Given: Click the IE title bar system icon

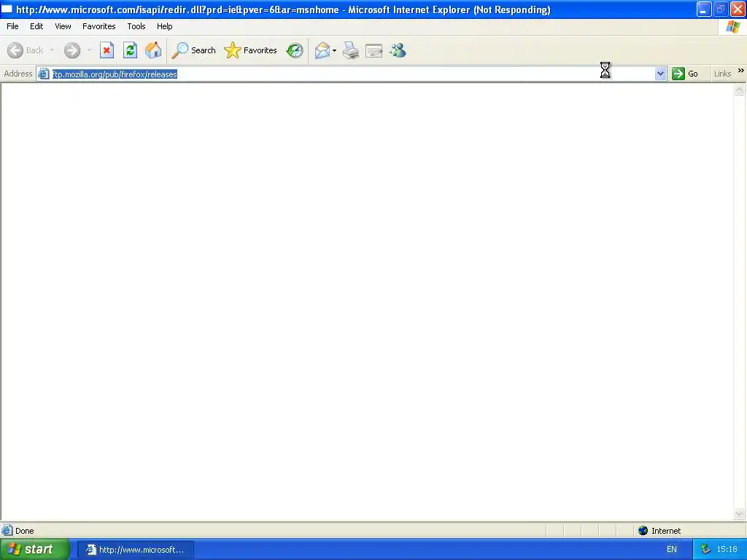Looking at the screenshot, I should (7, 9).
